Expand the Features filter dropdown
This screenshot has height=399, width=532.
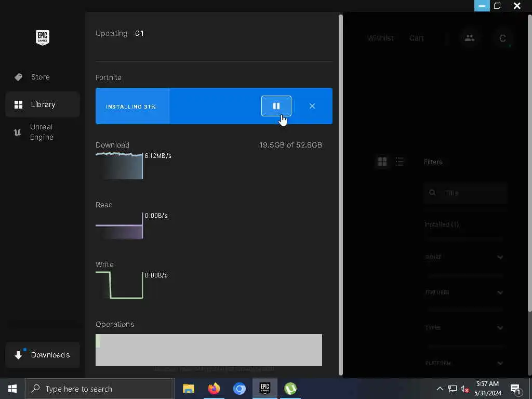(x=464, y=292)
